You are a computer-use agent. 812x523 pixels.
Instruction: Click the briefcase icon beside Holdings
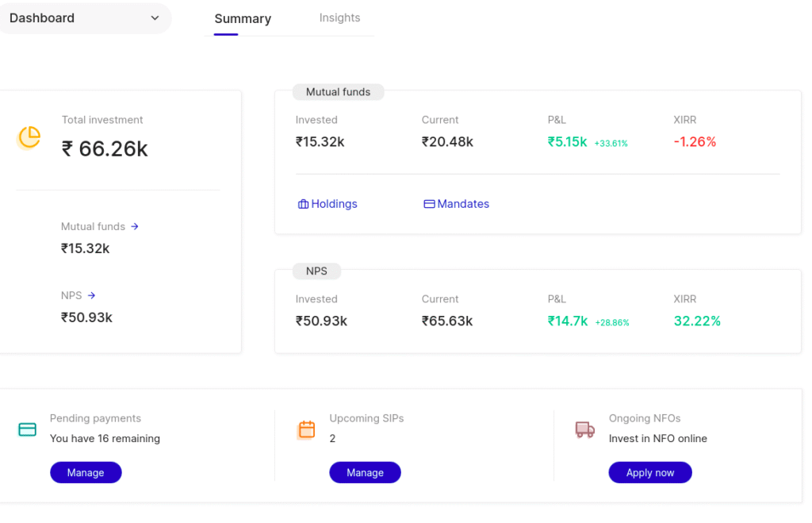click(x=303, y=204)
